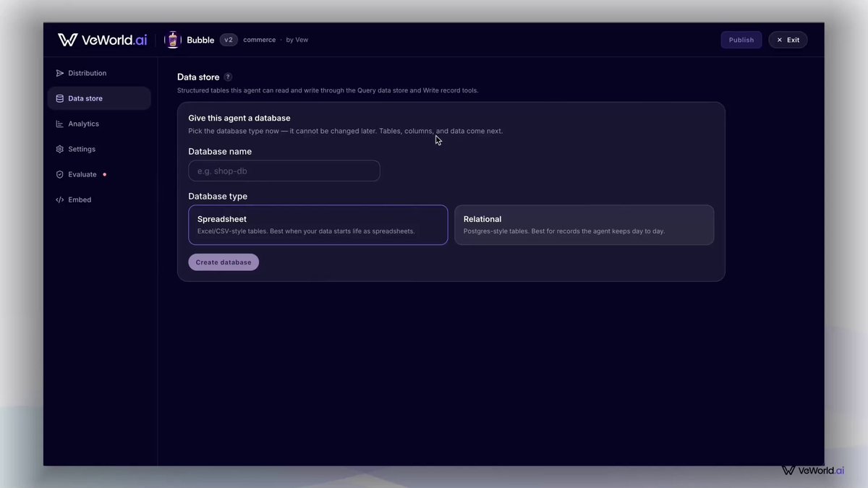Select the Data store database icon in sidebar

pos(60,98)
